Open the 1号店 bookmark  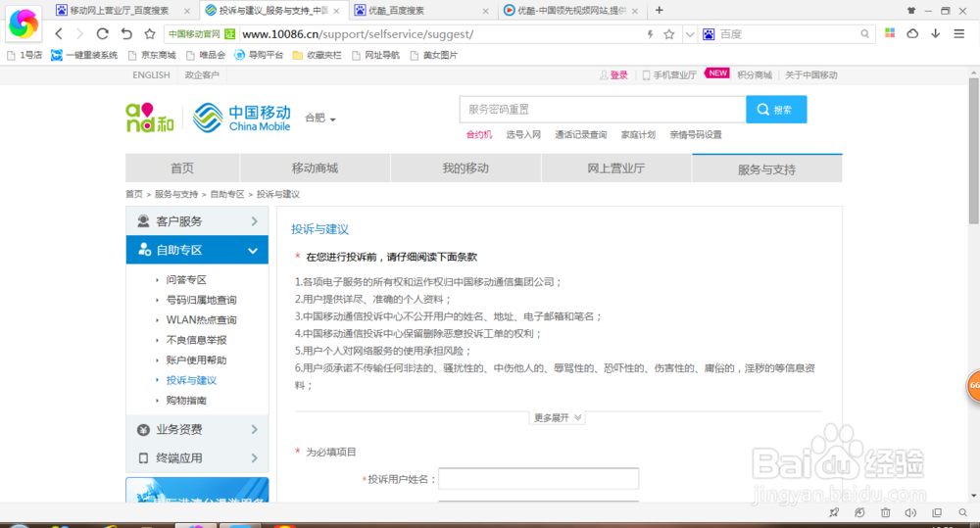[x=24, y=55]
